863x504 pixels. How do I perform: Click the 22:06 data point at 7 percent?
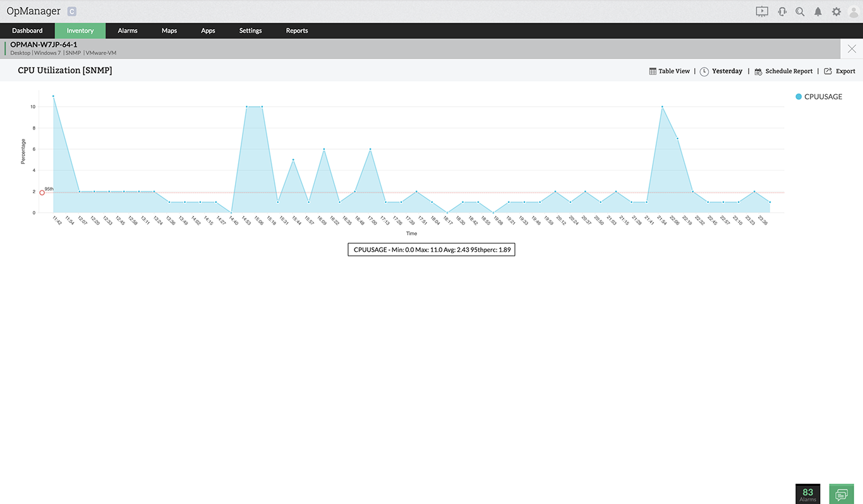pyautogui.click(x=677, y=138)
